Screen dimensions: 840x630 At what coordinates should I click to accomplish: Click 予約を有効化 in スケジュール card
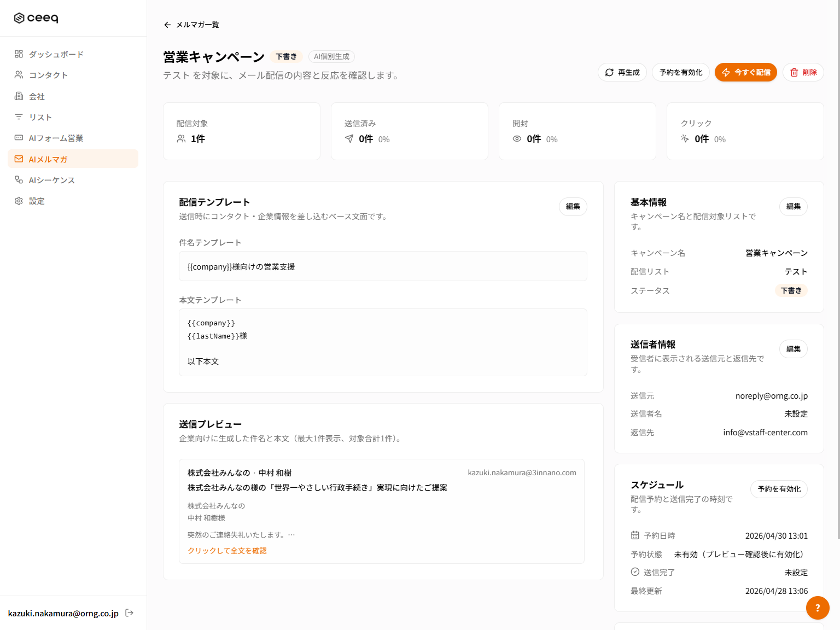tap(779, 489)
